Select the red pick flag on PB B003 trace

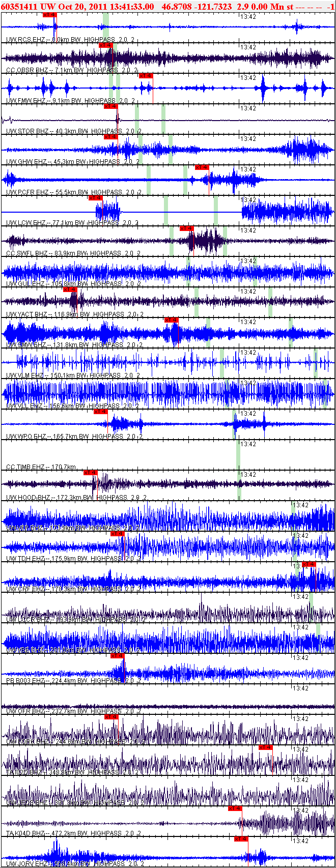[118, 656]
